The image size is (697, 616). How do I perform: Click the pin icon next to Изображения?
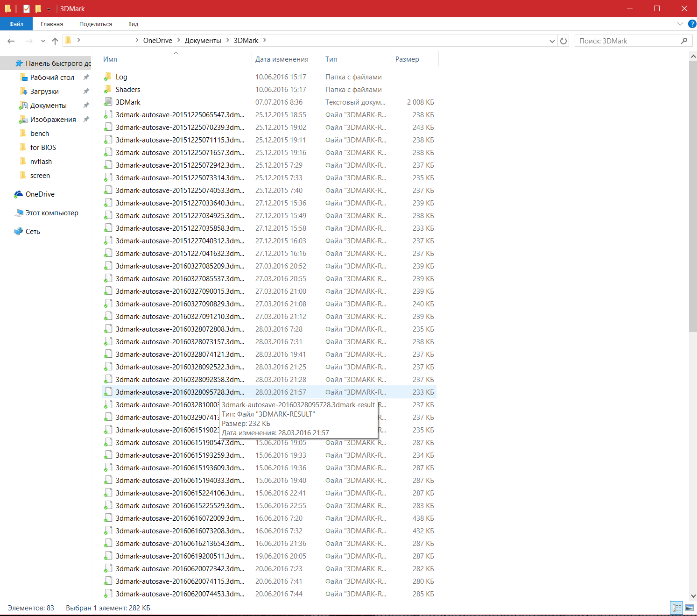[86, 120]
